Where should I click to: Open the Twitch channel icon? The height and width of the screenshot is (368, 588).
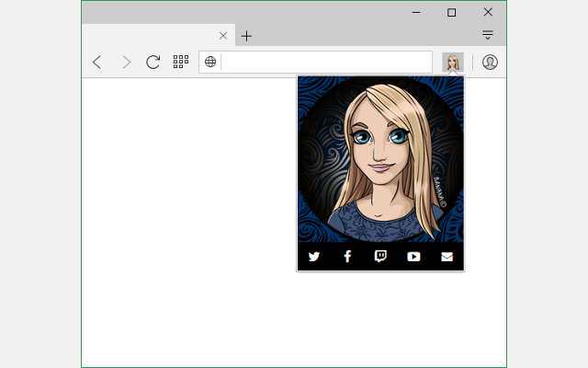(380, 257)
